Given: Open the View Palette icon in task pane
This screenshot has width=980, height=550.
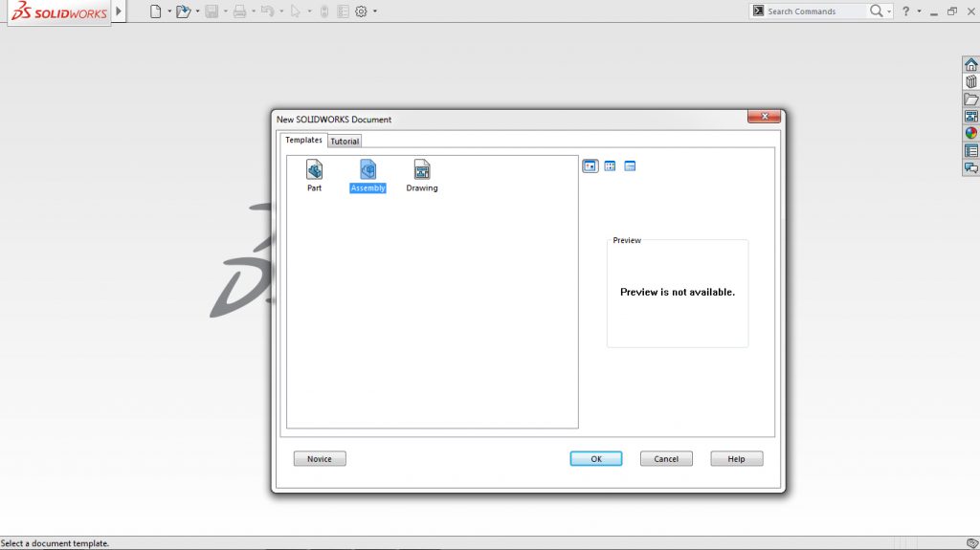Looking at the screenshot, I should point(970,117).
